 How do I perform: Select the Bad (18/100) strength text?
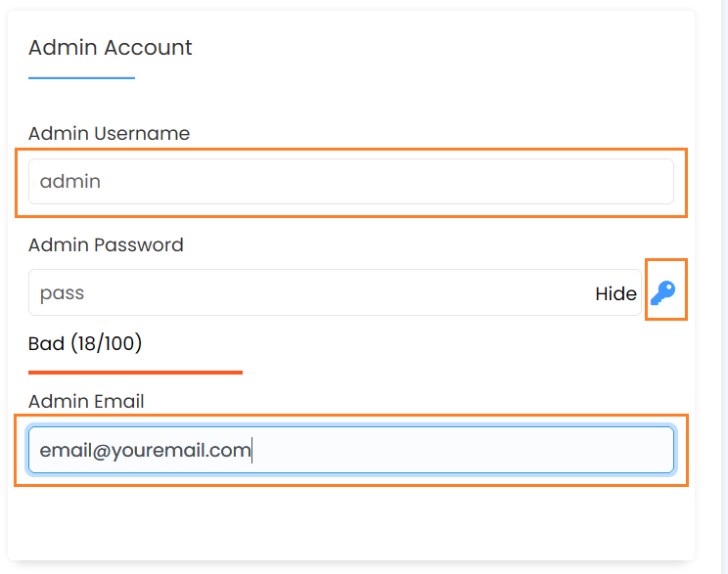coord(85,343)
